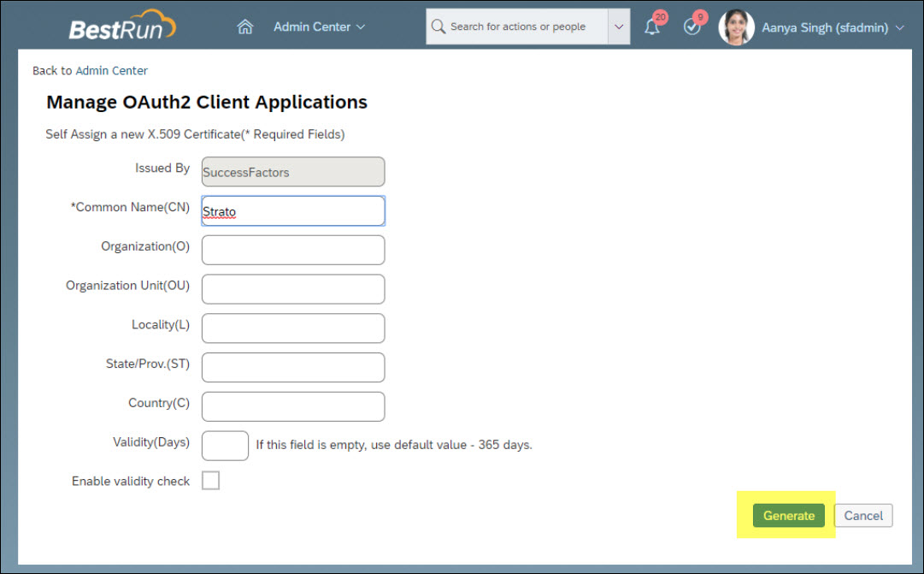Click the Country(C) input field

click(x=293, y=406)
